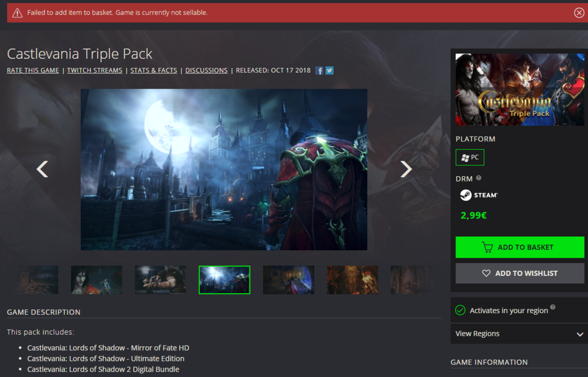This screenshot has height=377, width=588.
Task: Dismiss the red error notification banner
Action: coord(579,13)
